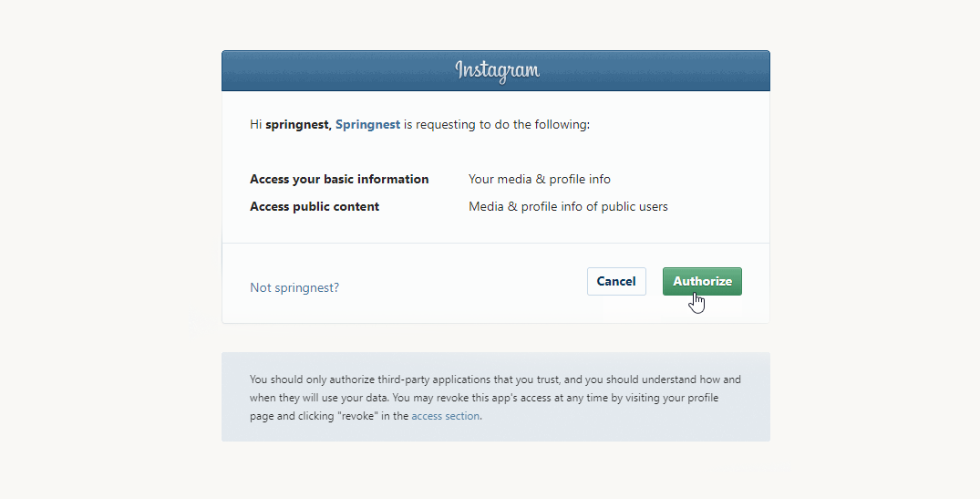Click 'when they will use your data' sentence

tap(319, 398)
